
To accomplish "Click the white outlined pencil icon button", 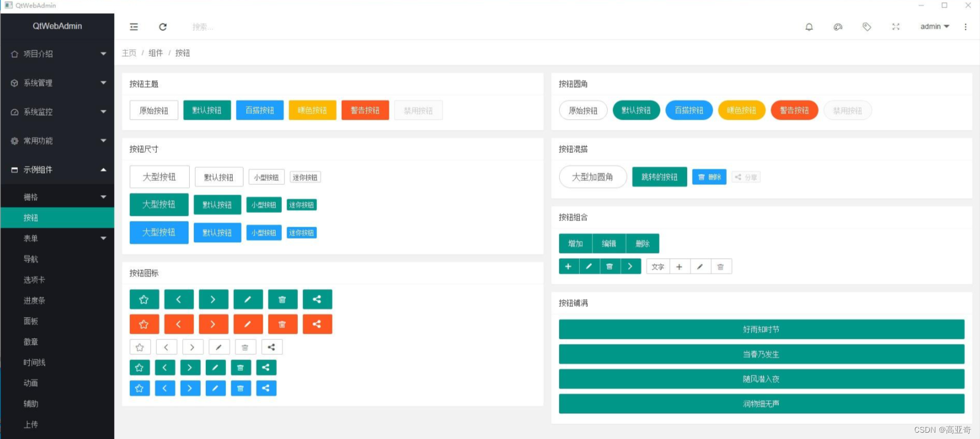I will [219, 347].
